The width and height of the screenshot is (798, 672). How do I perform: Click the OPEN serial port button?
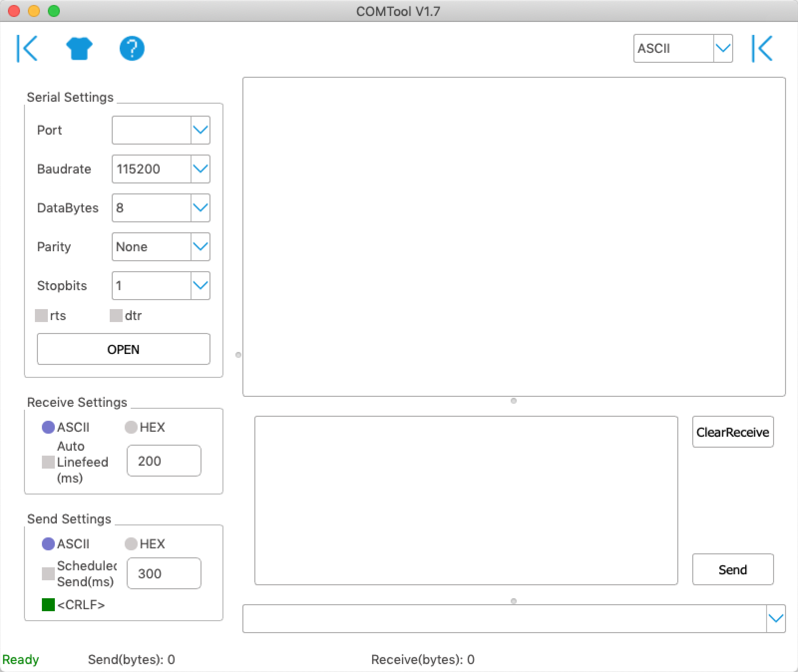pos(124,349)
